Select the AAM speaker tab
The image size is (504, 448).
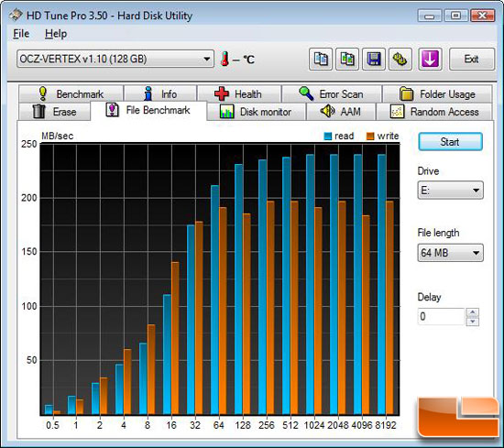341,112
